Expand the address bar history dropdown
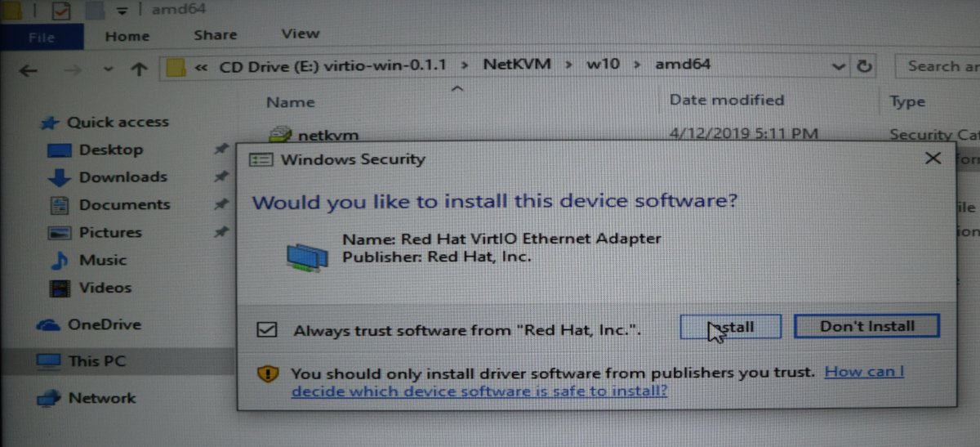The width and height of the screenshot is (980, 447). 838,66
